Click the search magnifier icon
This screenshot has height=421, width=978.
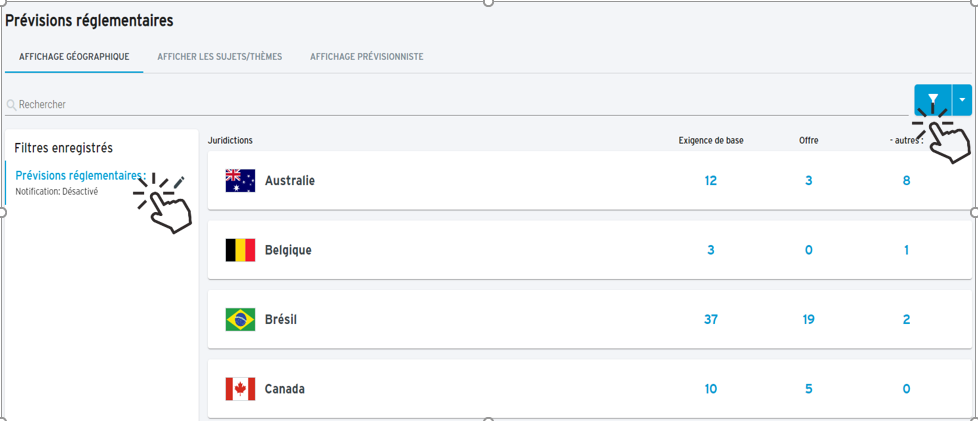tap(11, 105)
